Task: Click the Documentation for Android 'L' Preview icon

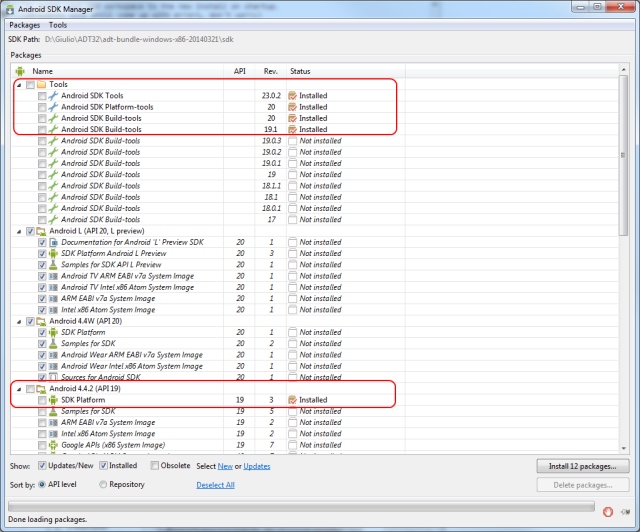Action: click(53, 243)
